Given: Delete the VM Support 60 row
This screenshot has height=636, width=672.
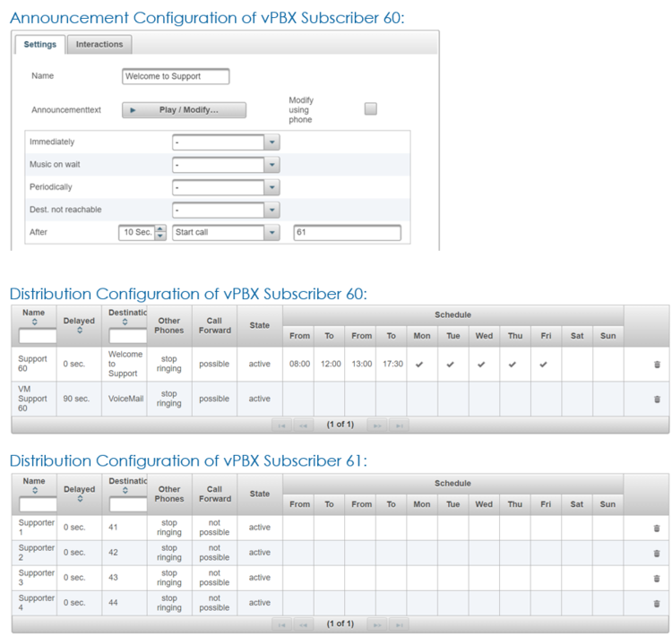Looking at the screenshot, I should tap(657, 399).
